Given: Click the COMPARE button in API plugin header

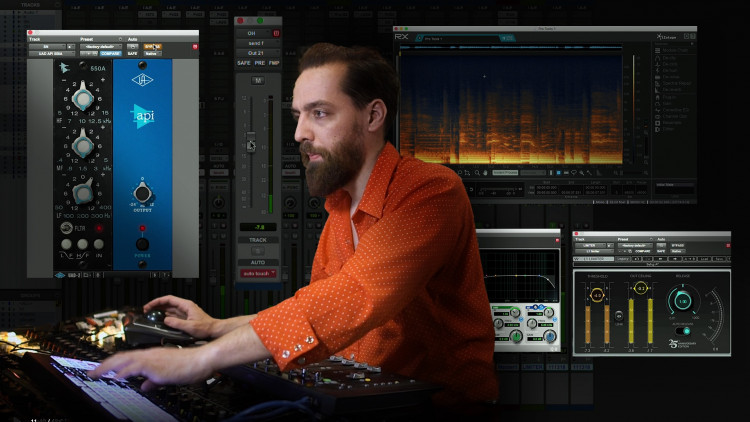Looking at the screenshot, I should tap(110, 54).
